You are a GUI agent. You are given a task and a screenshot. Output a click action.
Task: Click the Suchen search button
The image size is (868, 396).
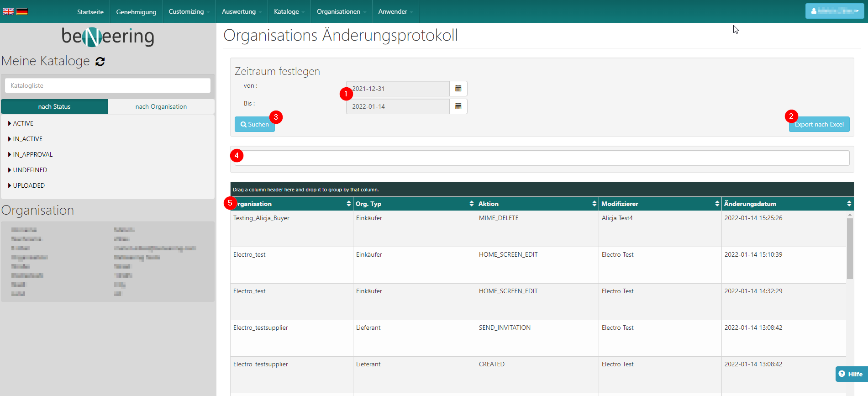254,124
